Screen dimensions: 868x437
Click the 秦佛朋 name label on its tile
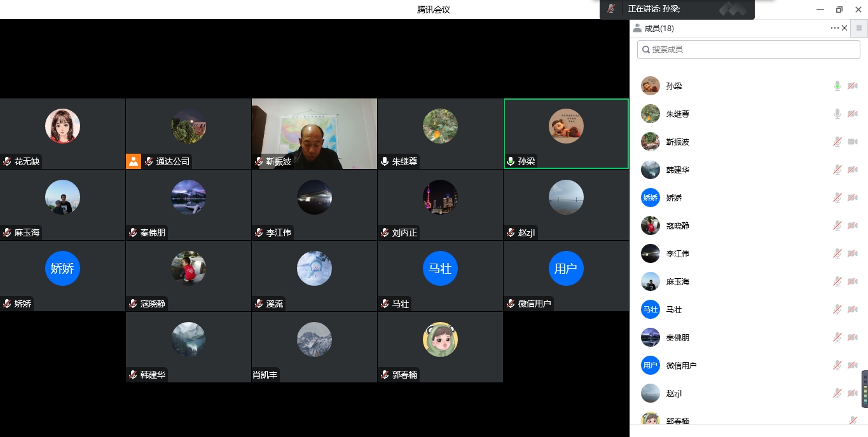click(x=153, y=232)
